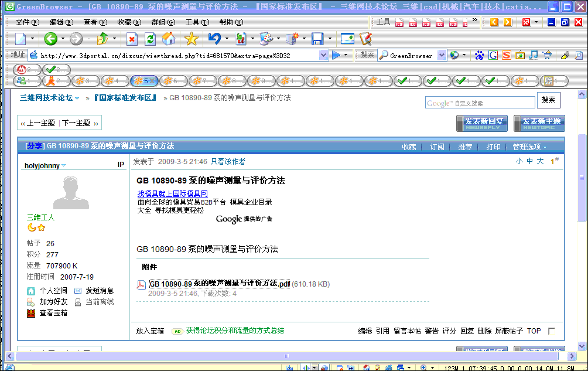The width and height of the screenshot is (588, 371).
Task: Select medium font size 中
Action: click(x=529, y=161)
